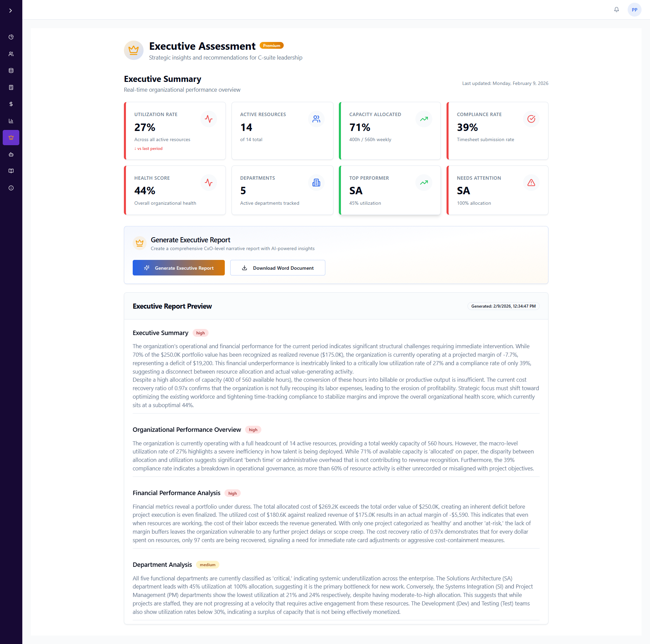Open documentation with the book icon
The height and width of the screenshot is (644, 650).
[x=11, y=171]
